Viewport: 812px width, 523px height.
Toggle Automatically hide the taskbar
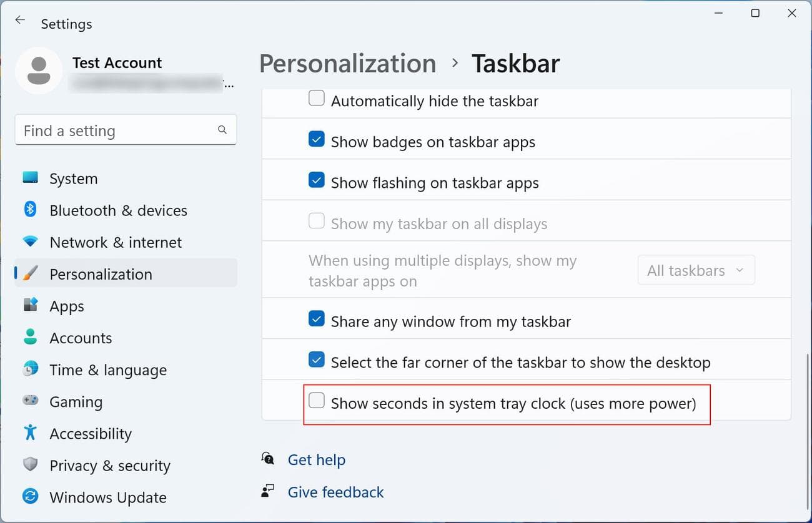click(317, 98)
